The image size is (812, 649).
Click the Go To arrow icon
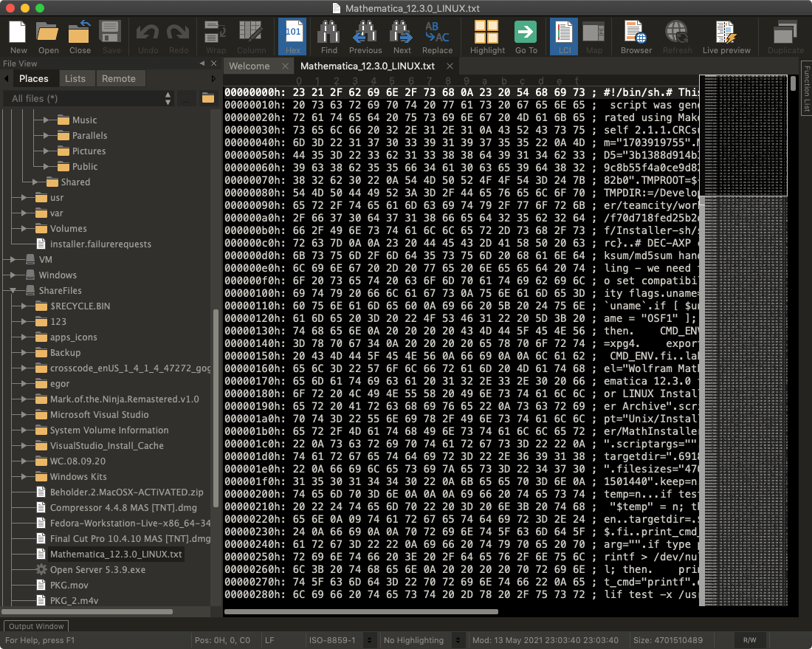coord(526,33)
